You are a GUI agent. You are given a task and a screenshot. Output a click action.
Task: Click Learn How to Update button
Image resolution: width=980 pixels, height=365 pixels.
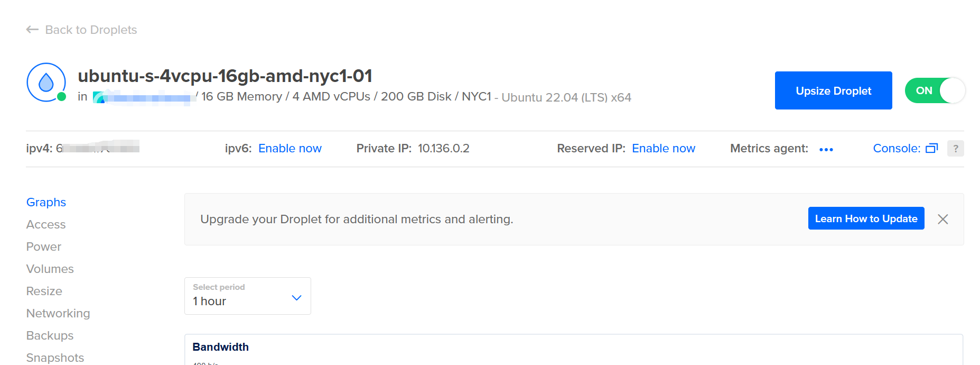click(x=866, y=218)
